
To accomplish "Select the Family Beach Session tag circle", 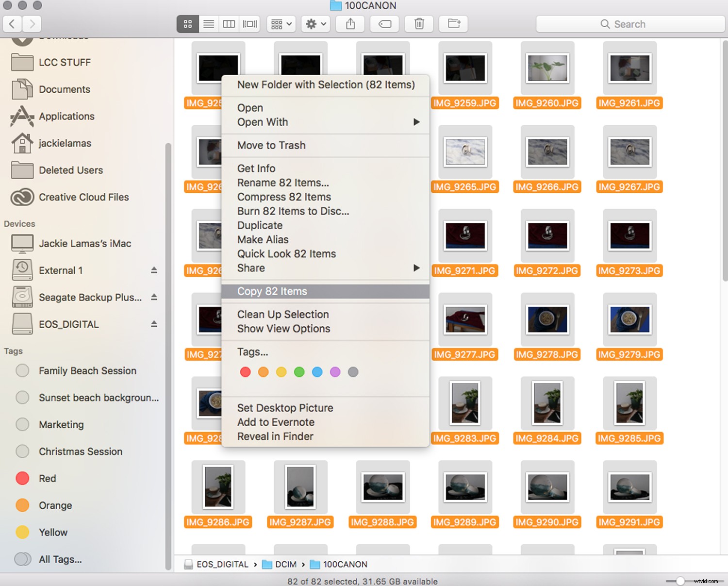I will tap(22, 370).
